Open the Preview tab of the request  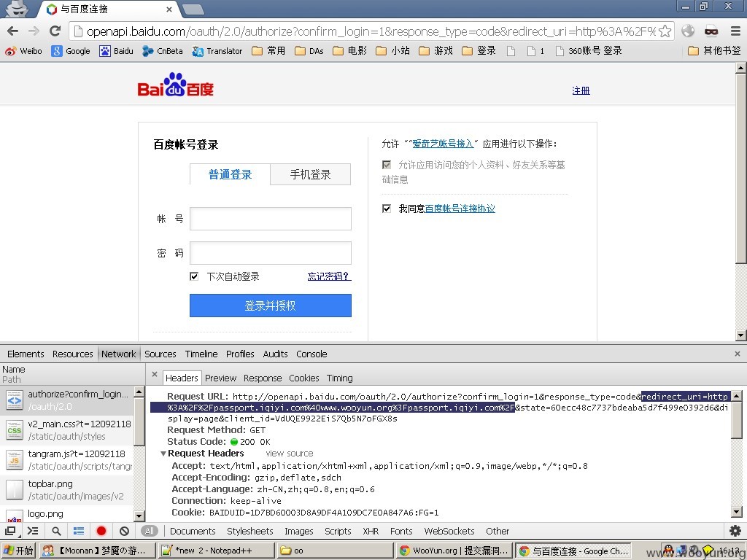click(x=220, y=378)
